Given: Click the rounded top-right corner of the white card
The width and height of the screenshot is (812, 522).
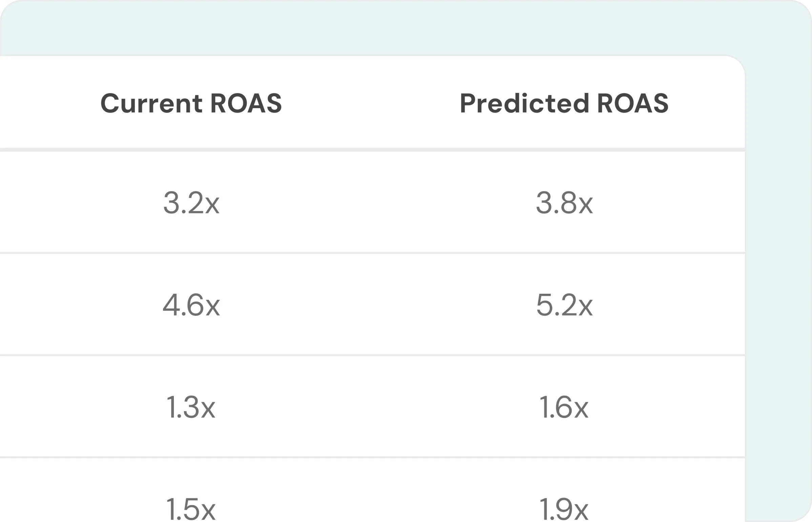Looking at the screenshot, I should click(735, 65).
